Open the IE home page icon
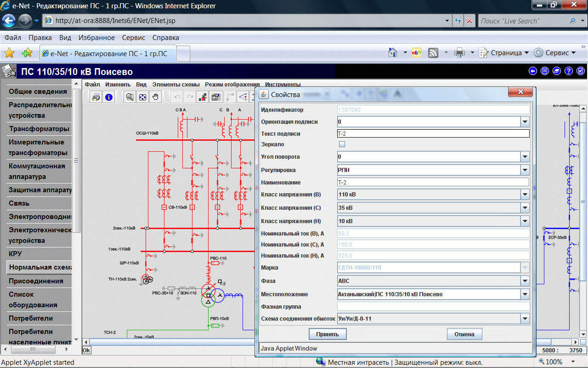The image size is (588, 368). pos(393,52)
